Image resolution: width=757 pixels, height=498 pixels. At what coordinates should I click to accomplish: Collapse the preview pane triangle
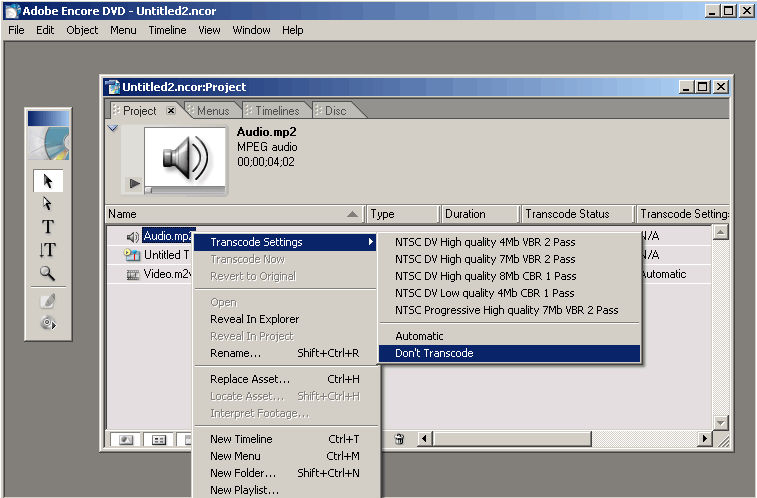pyautogui.click(x=113, y=128)
